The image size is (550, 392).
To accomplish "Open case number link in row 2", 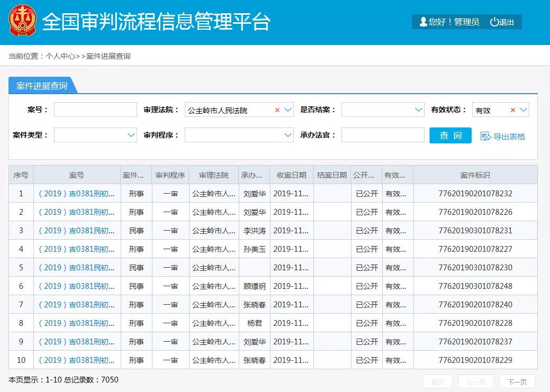I will tap(76, 212).
